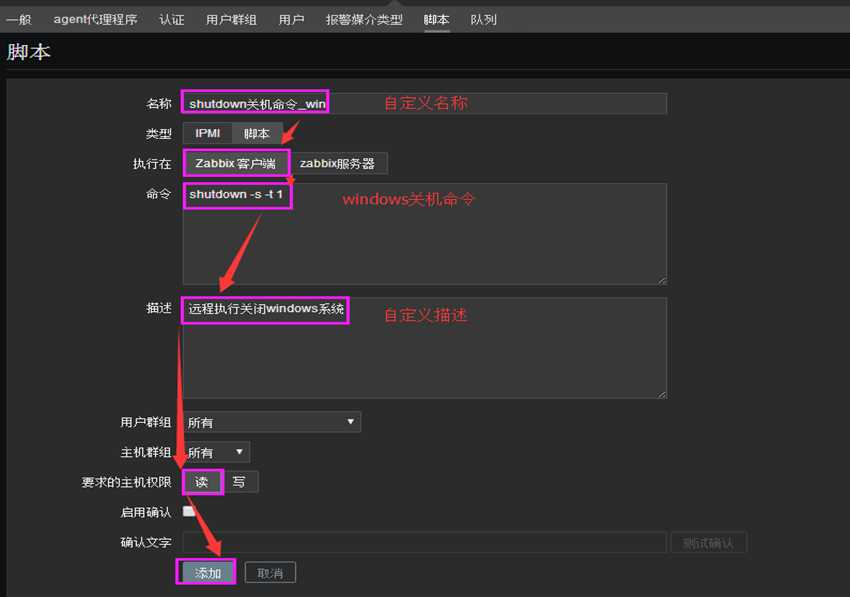Click the 取消 button

point(270,573)
